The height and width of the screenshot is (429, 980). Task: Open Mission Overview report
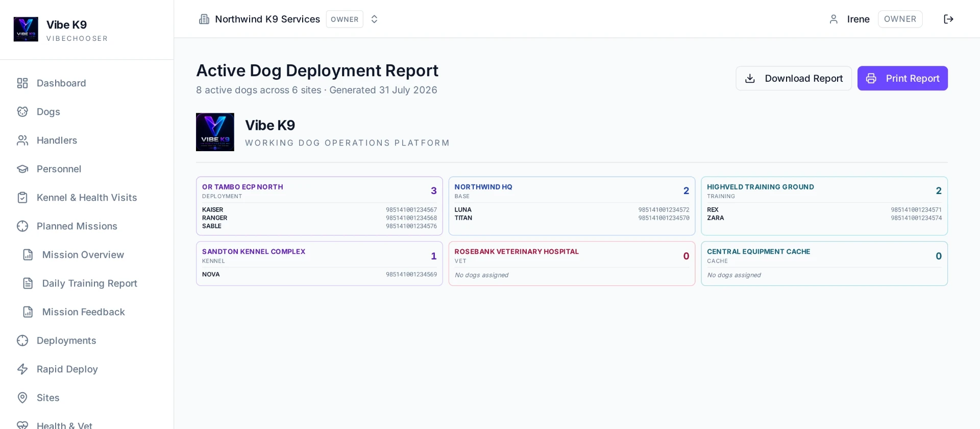[83, 255]
